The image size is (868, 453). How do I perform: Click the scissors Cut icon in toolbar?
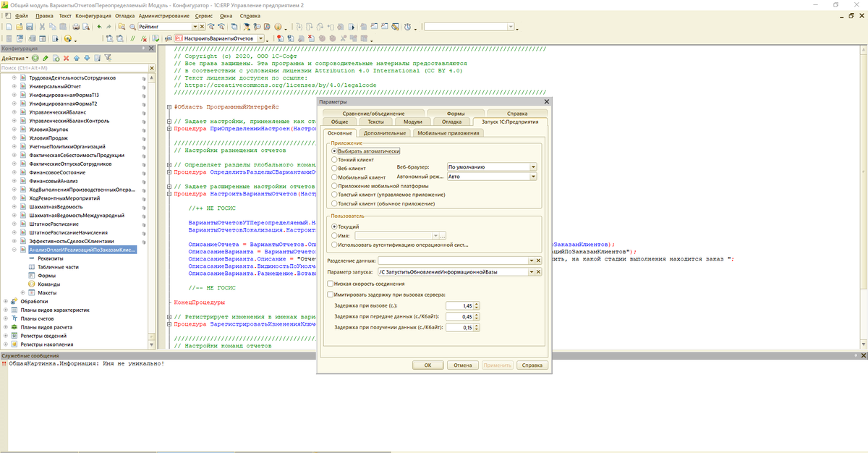(43, 27)
